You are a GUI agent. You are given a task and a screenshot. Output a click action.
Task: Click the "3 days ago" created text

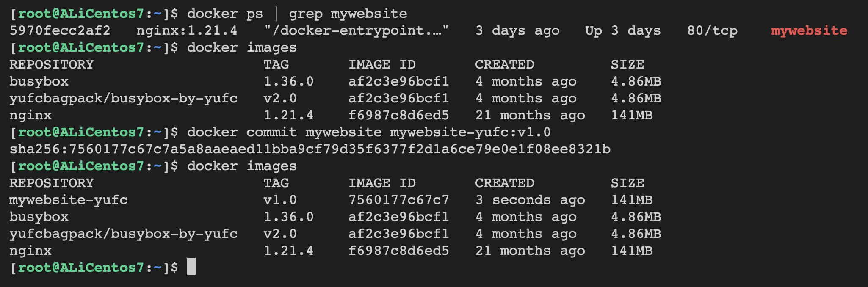517,30
